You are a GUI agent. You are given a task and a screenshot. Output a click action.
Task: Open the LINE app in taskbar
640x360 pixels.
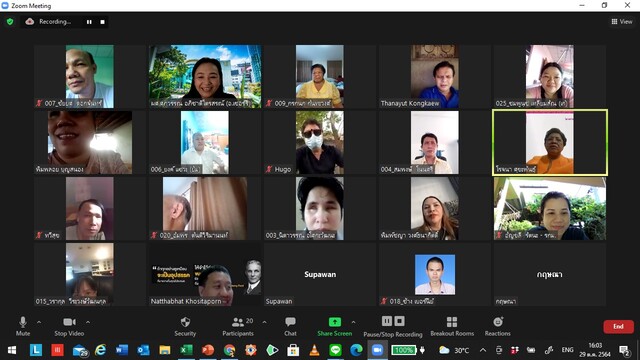[x=336, y=350]
